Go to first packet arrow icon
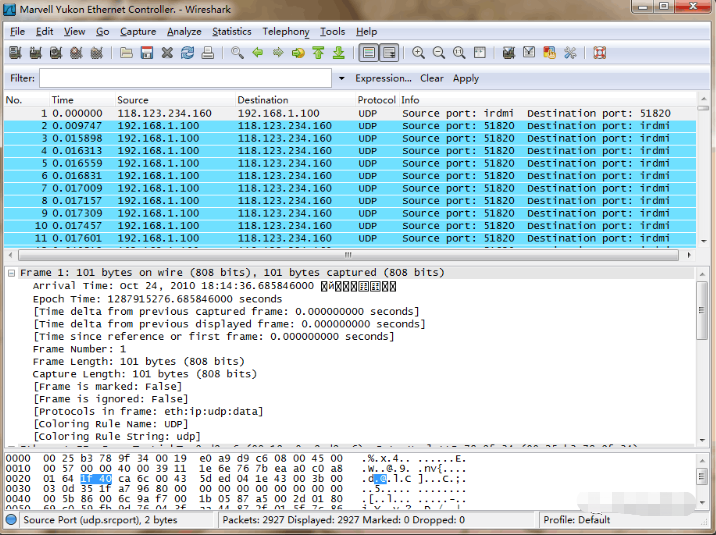 [x=318, y=53]
